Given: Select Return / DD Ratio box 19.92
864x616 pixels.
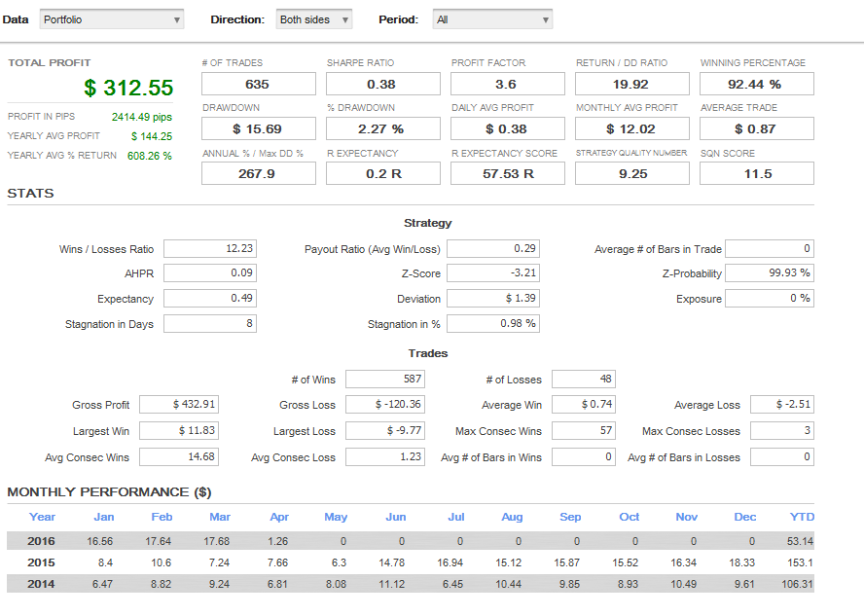Looking at the screenshot, I should pos(632,85).
